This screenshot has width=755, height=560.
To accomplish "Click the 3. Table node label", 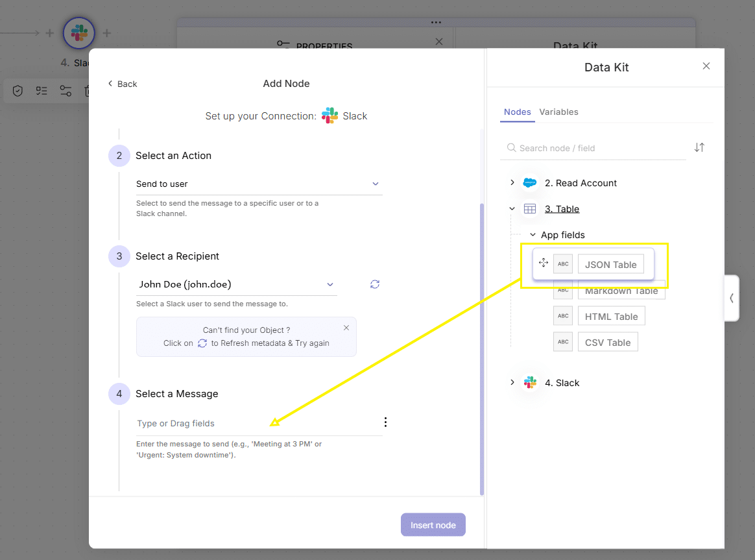I will 562,209.
